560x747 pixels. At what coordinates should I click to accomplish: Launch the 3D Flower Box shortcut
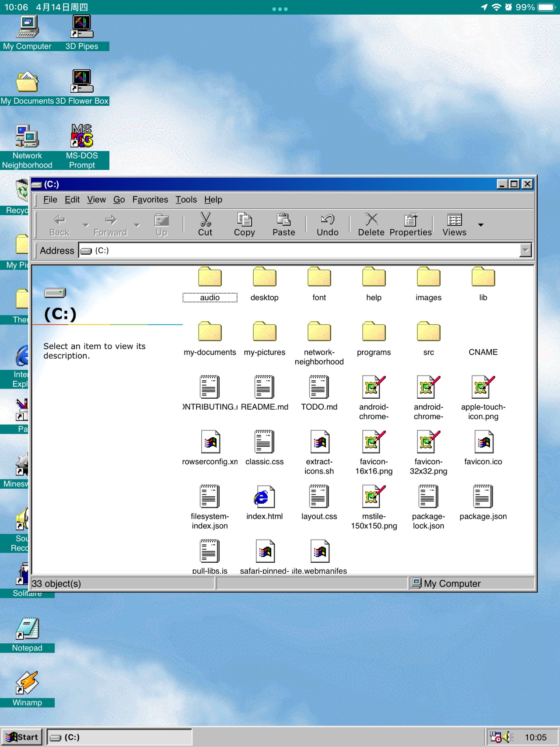(x=82, y=88)
